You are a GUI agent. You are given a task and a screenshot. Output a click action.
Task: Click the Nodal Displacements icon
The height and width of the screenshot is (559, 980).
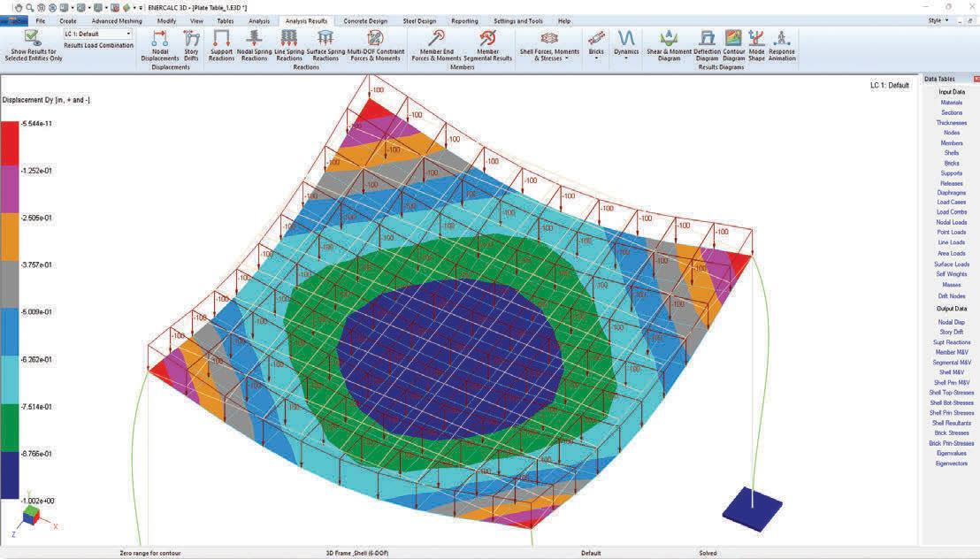[159, 46]
